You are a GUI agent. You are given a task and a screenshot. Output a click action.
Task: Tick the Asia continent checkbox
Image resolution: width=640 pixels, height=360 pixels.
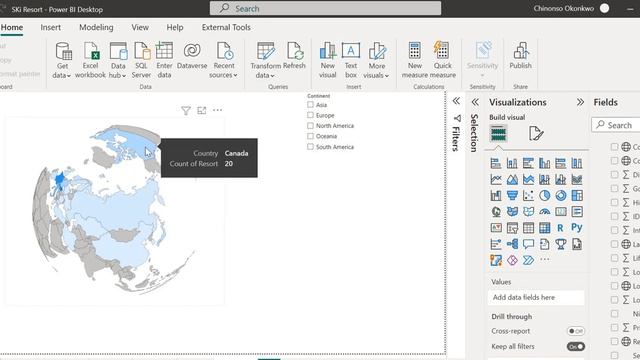click(x=310, y=104)
